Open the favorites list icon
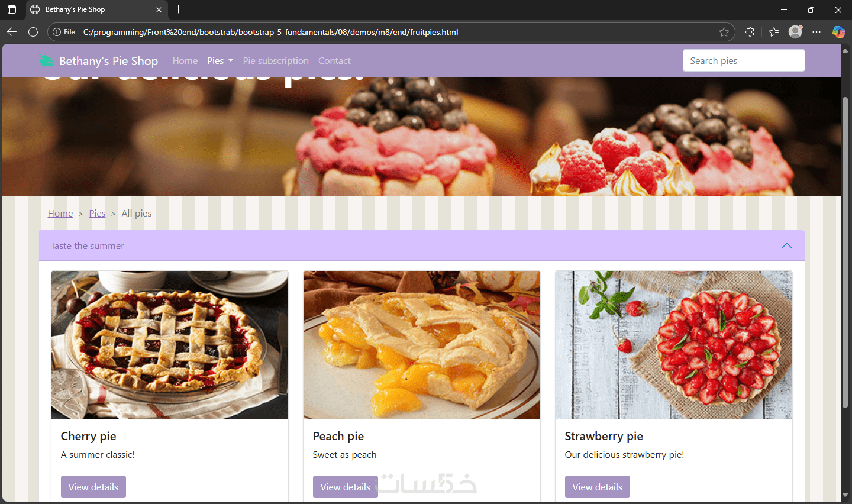 pyautogui.click(x=774, y=32)
